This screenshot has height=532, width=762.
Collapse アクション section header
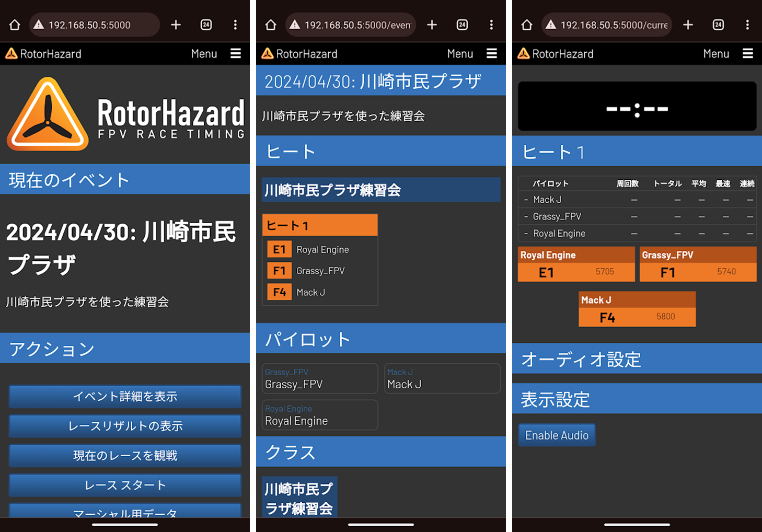coord(125,348)
